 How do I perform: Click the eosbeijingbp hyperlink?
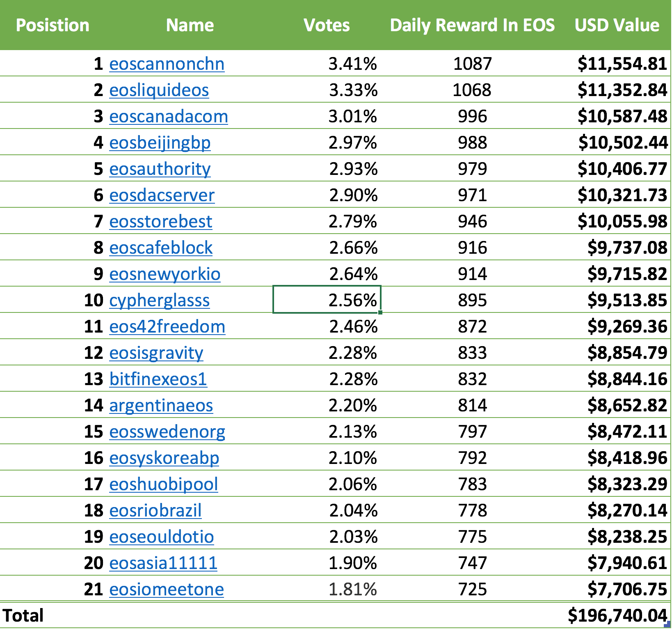[x=160, y=143]
